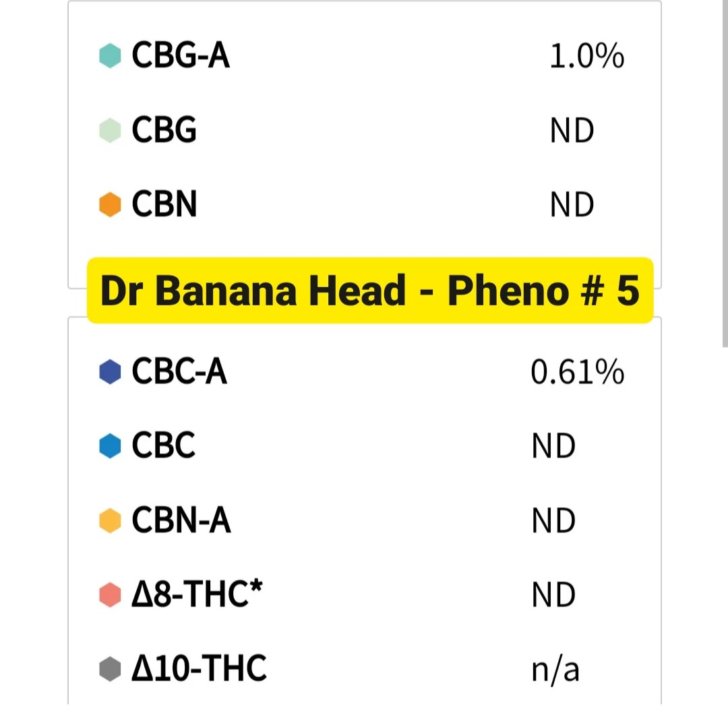The width and height of the screenshot is (728, 728).
Task: Click the teal CBG-A hexagon icon
Action: [x=110, y=55]
